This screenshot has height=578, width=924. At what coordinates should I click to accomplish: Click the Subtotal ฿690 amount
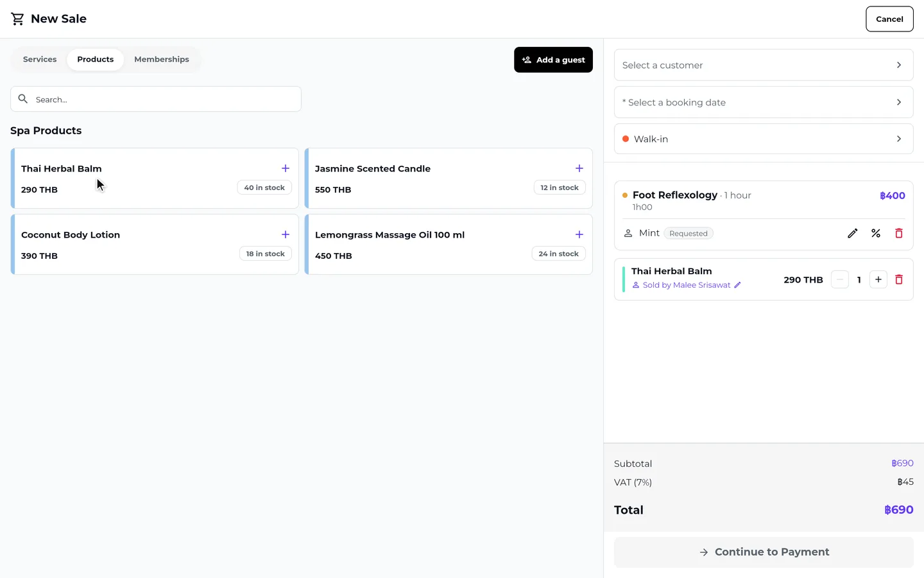pyautogui.click(x=902, y=463)
